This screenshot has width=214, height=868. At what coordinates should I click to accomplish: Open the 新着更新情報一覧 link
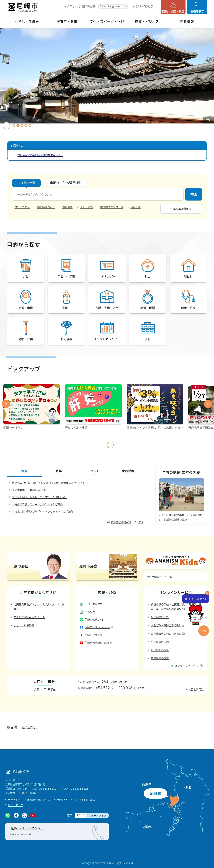(120, 522)
